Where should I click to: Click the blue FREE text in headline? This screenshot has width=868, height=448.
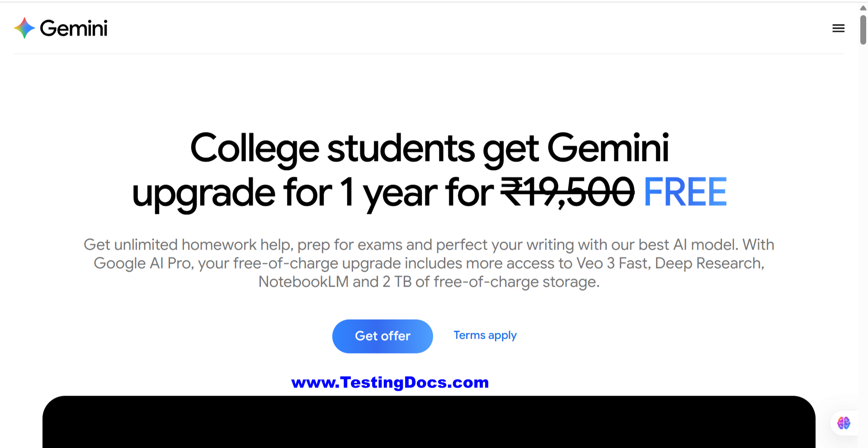coord(685,193)
